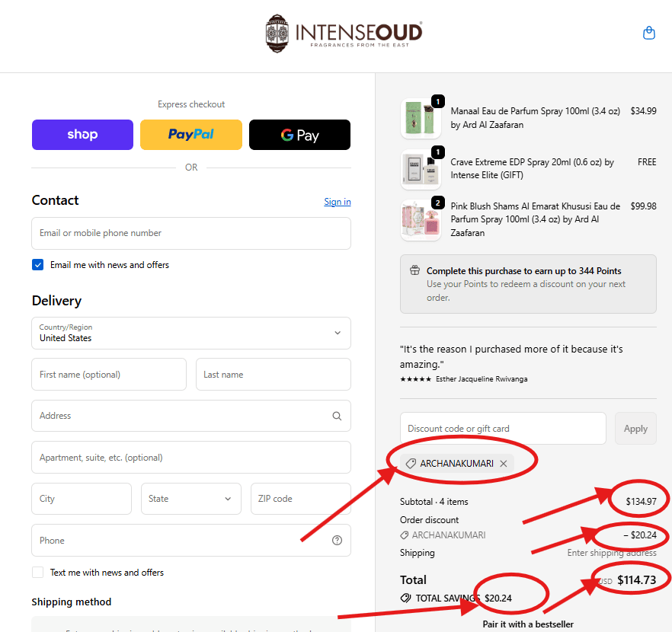This screenshot has height=632, width=672.
Task: Open the shopping bag icon
Action: (x=648, y=33)
